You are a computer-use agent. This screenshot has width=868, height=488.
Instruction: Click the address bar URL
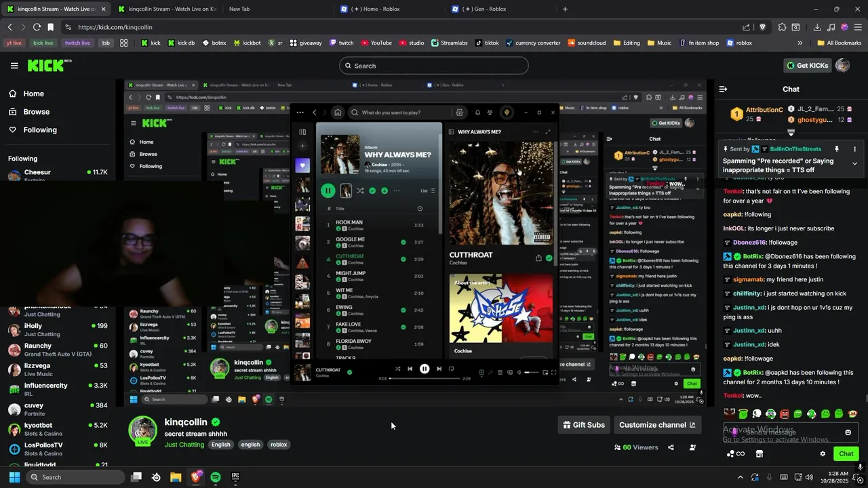point(115,27)
